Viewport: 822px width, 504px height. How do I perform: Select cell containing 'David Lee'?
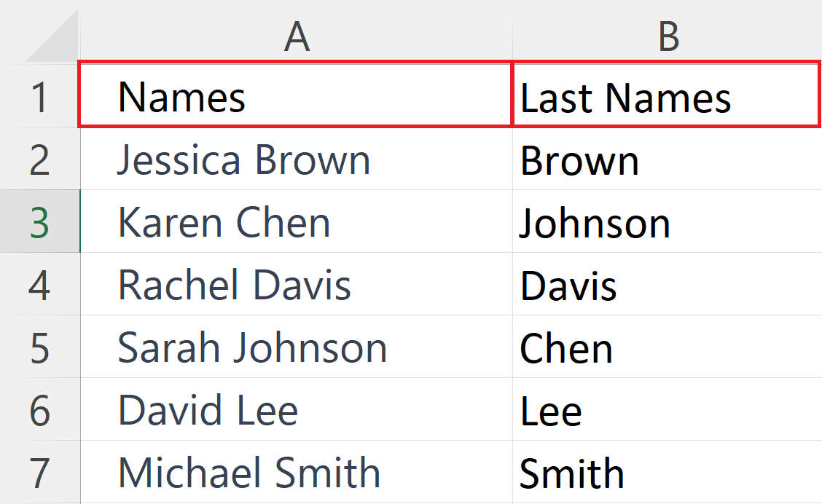click(x=296, y=409)
